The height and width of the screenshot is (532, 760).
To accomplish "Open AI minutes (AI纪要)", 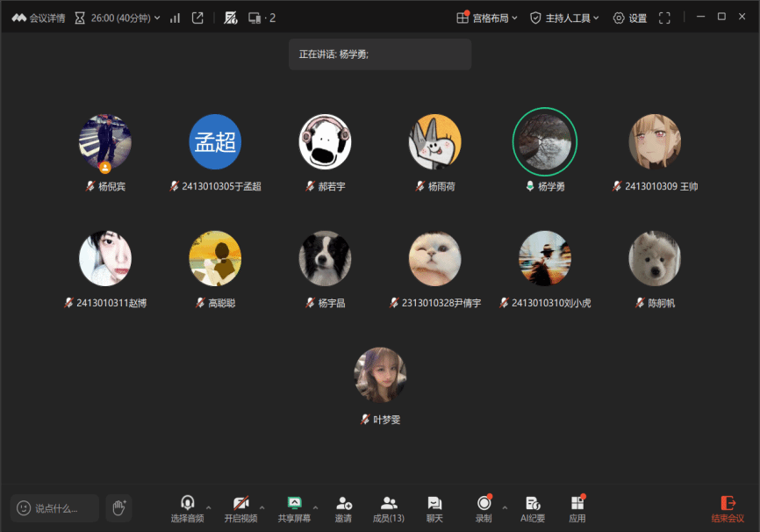I will coord(532,508).
